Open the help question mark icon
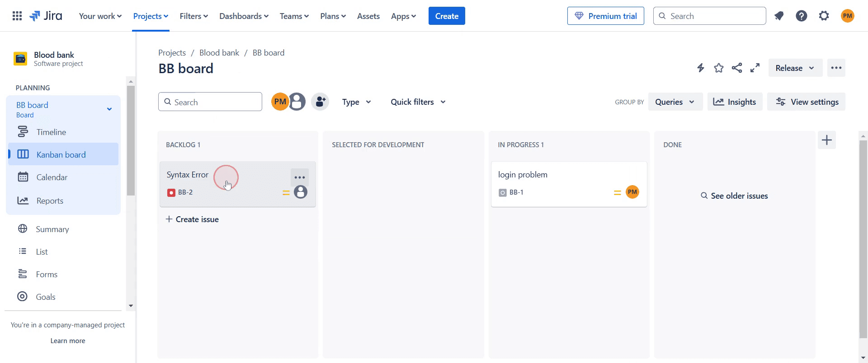The height and width of the screenshot is (363, 868). [x=802, y=16]
